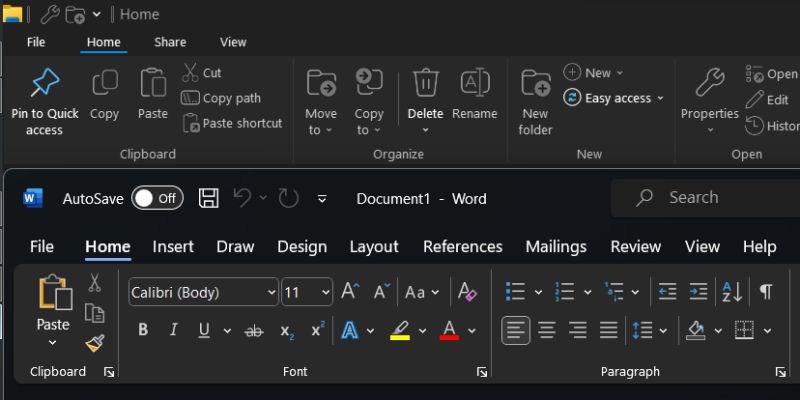800x400 pixels.
Task: Toggle Underline formatting in Word
Action: pos(204,331)
